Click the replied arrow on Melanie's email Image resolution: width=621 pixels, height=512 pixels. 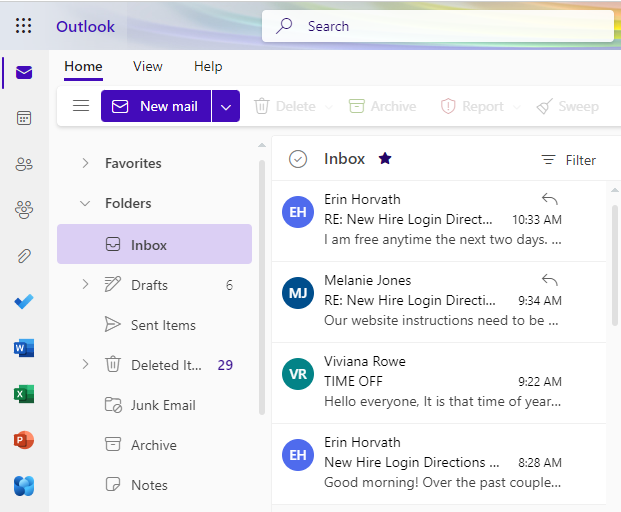(x=550, y=280)
